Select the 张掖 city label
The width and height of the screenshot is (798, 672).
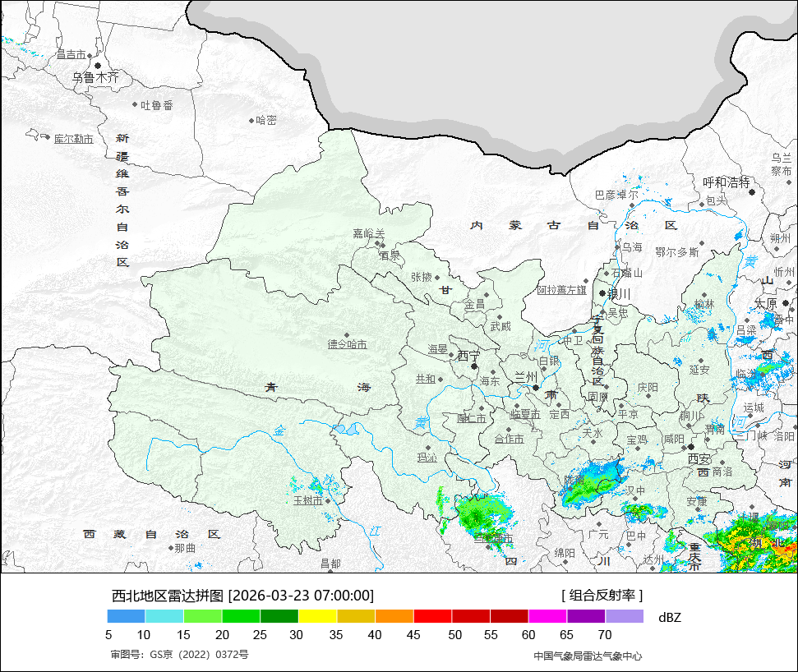[422, 277]
